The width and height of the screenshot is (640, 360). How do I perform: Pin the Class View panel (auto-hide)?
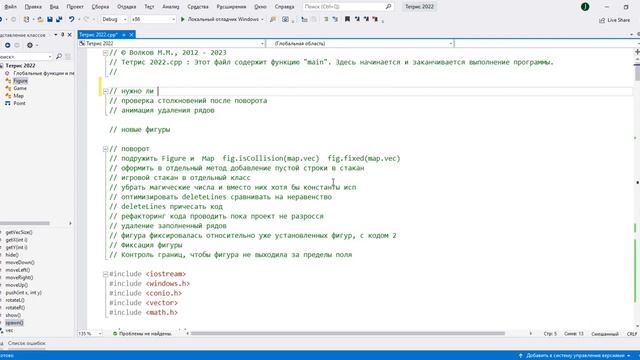(x=62, y=35)
